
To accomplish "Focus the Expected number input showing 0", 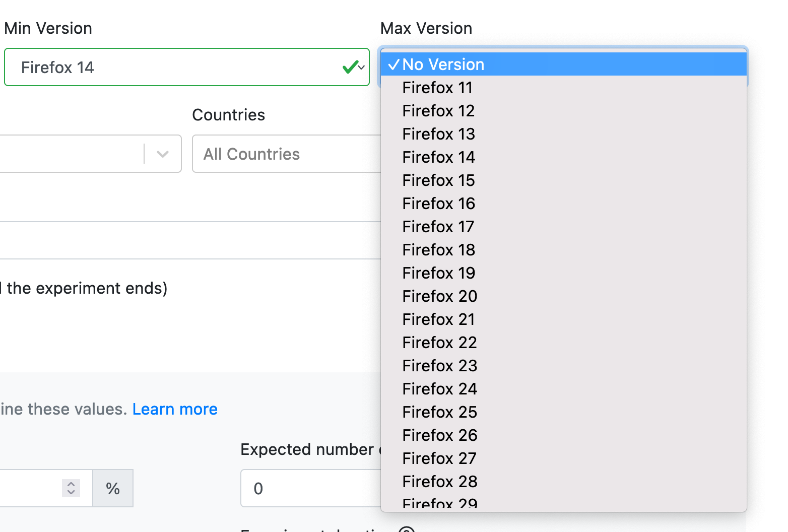I will [x=311, y=488].
